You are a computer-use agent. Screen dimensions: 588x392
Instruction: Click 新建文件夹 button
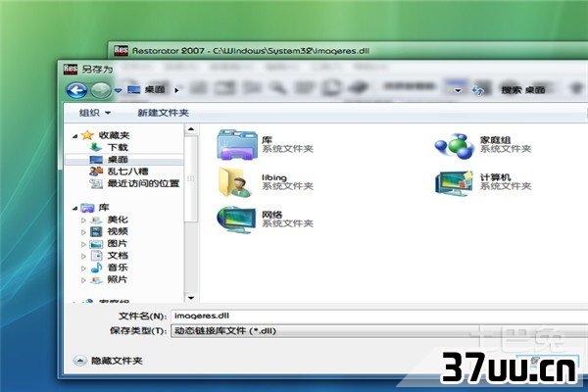tap(163, 113)
